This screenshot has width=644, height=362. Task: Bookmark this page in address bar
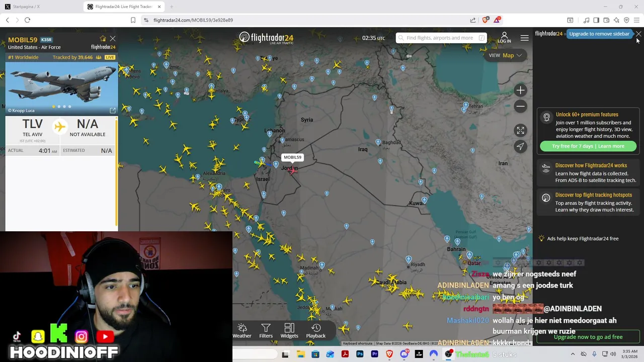coord(133,20)
